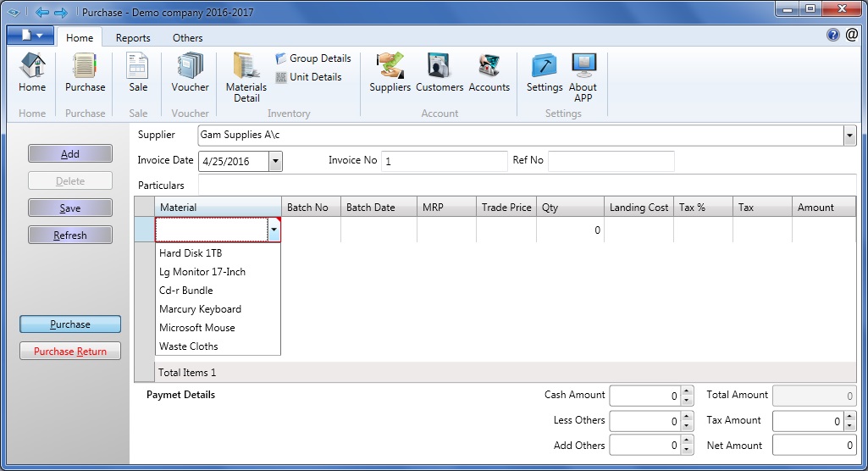The image size is (868, 471).
Task: Click the Batch No column header
Action: click(x=311, y=207)
